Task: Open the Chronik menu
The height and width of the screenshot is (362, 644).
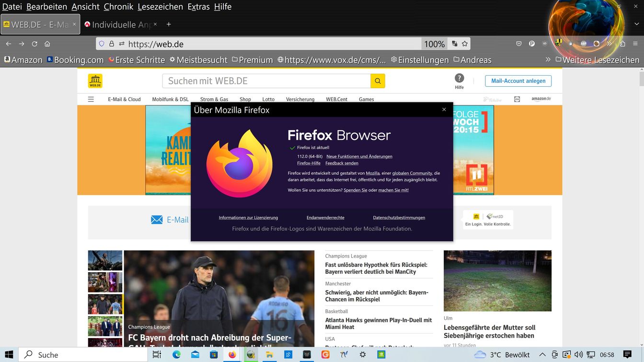Action: [118, 7]
